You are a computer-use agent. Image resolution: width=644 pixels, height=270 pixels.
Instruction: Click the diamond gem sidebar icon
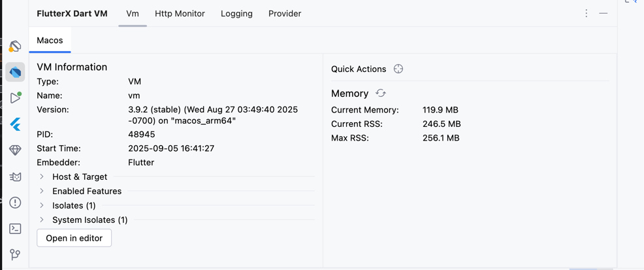point(15,150)
